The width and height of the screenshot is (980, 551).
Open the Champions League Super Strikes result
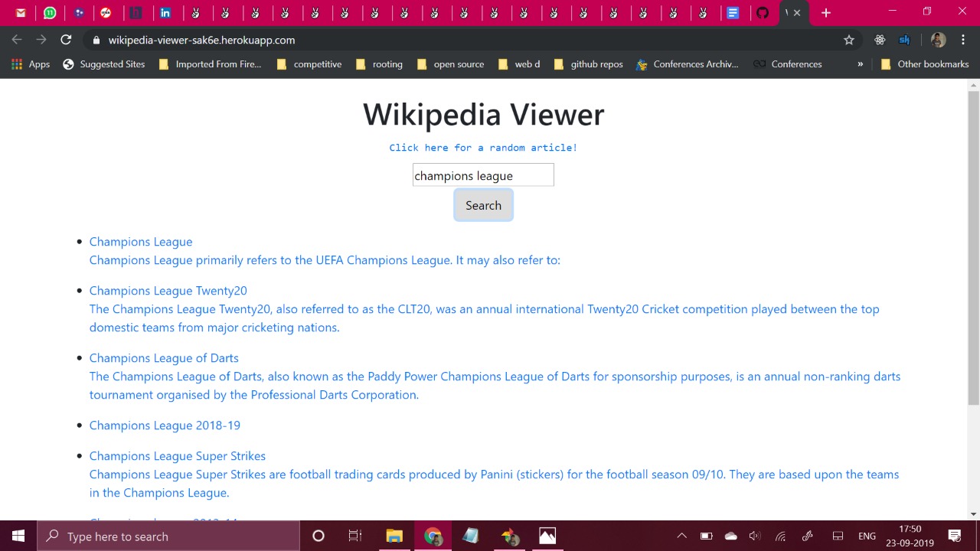tap(178, 456)
